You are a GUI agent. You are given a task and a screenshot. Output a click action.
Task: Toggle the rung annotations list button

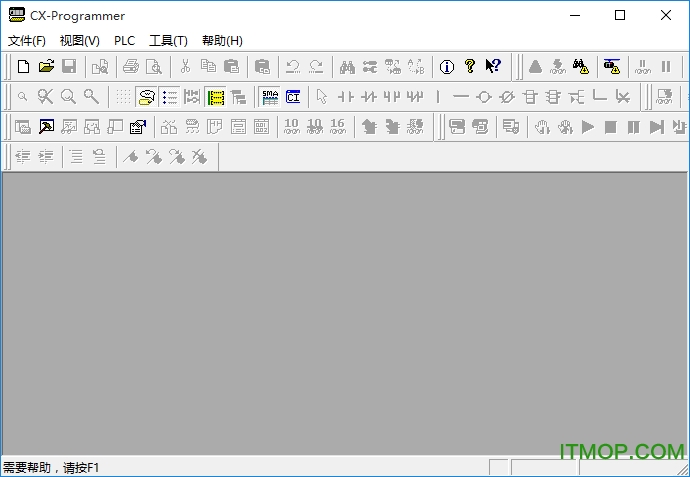click(x=169, y=96)
